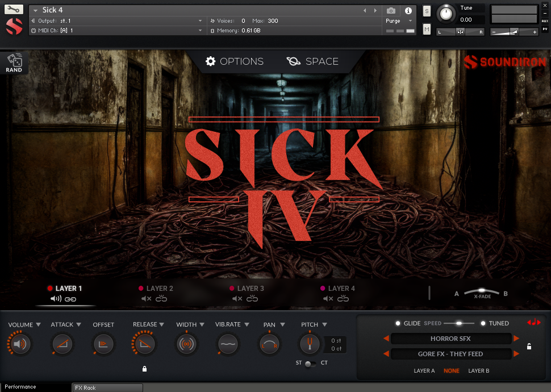Click the Release knob

coord(144,344)
